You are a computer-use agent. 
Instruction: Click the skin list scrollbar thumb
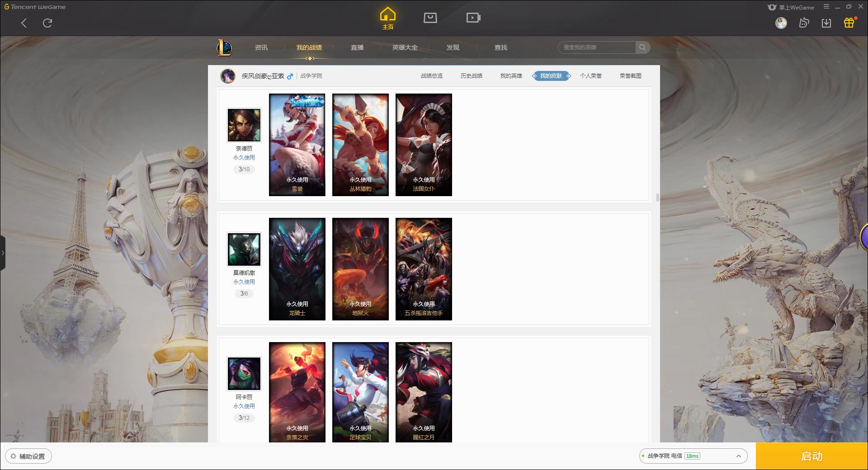657,197
